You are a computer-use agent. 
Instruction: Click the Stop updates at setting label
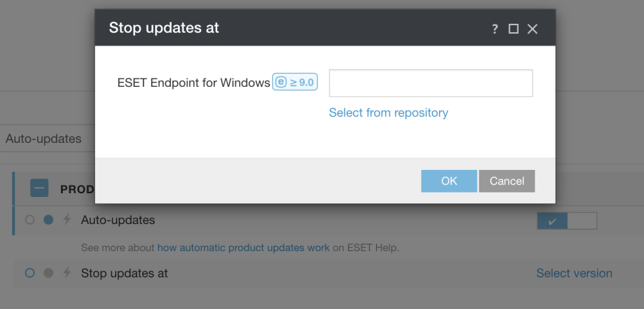(125, 273)
